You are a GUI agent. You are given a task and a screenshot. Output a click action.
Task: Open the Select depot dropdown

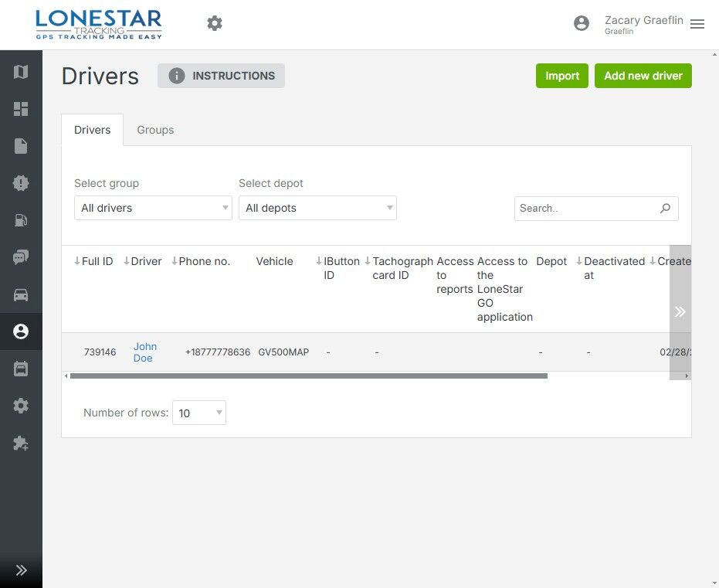(x=317, y=208)
